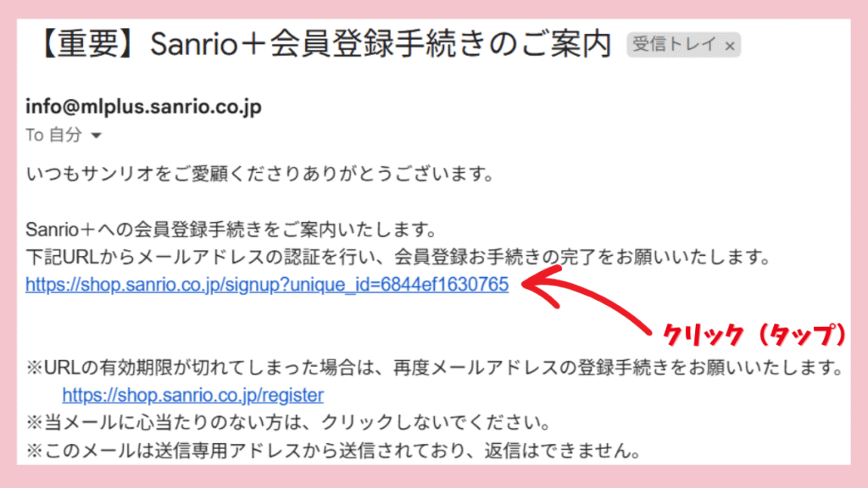Select the greeting line 'いつもサンリオをご愛顧…'
This screenshot has width=868, height=488.
[259, 175]
